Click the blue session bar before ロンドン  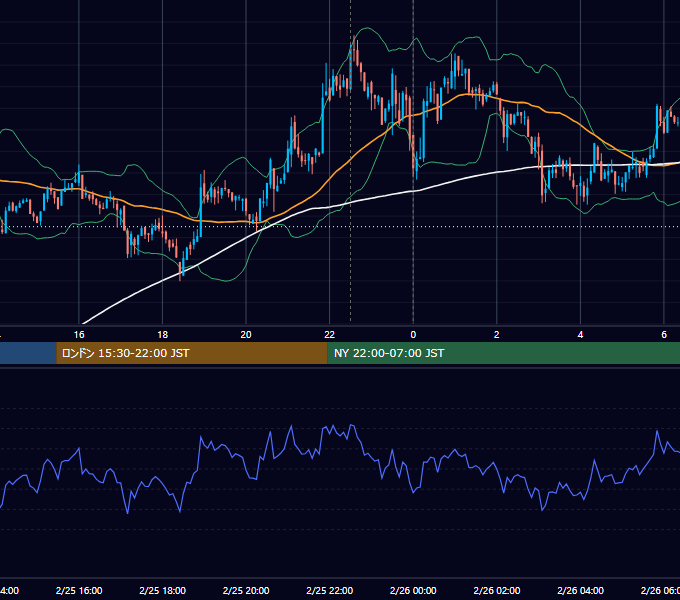pyautogui.click(x=28, y=353)
